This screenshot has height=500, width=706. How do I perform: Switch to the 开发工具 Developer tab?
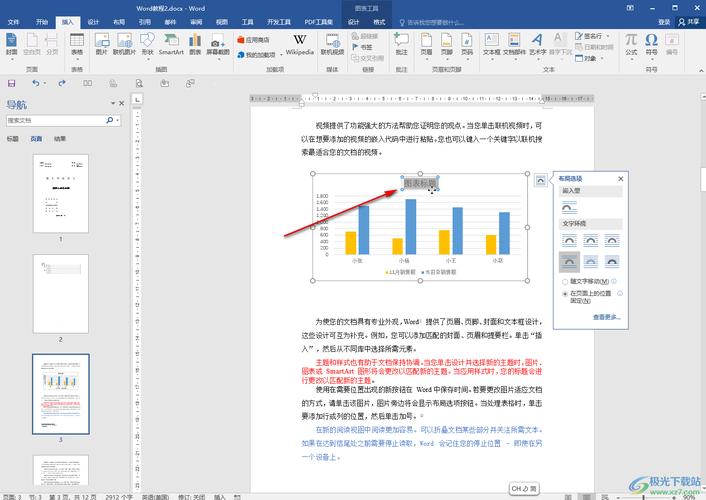pos(279,22)
